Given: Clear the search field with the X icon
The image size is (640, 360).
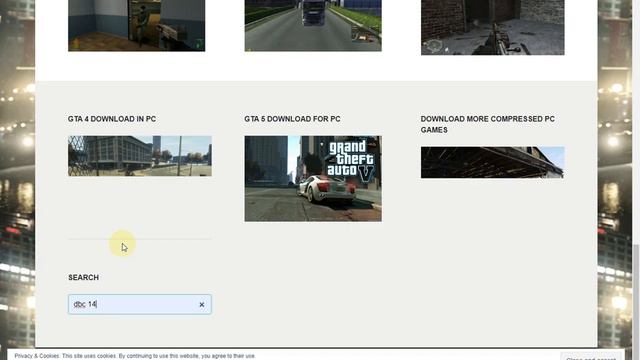Looking at the screenshot, I should [x=202, y=304].
